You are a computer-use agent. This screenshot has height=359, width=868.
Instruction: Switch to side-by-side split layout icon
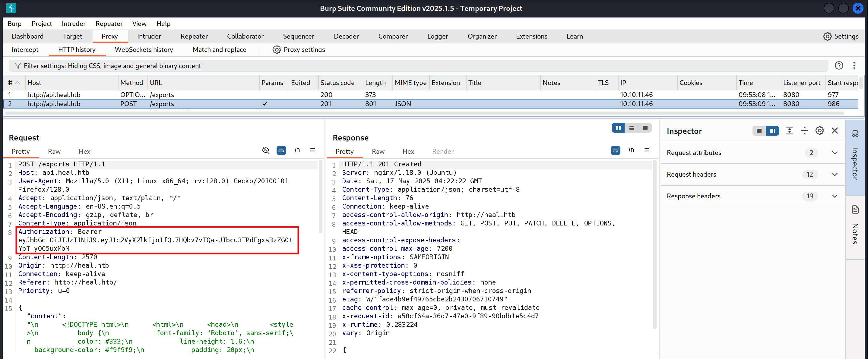point(618,128)
